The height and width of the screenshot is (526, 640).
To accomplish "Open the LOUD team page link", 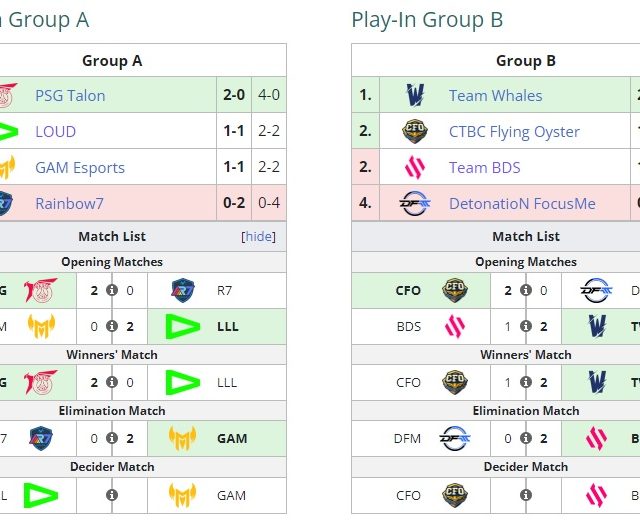I will click(55, 132).
